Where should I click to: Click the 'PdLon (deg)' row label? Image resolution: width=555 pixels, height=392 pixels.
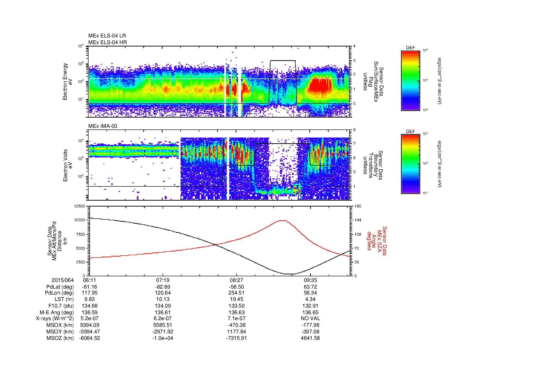[x=59, y=293]
